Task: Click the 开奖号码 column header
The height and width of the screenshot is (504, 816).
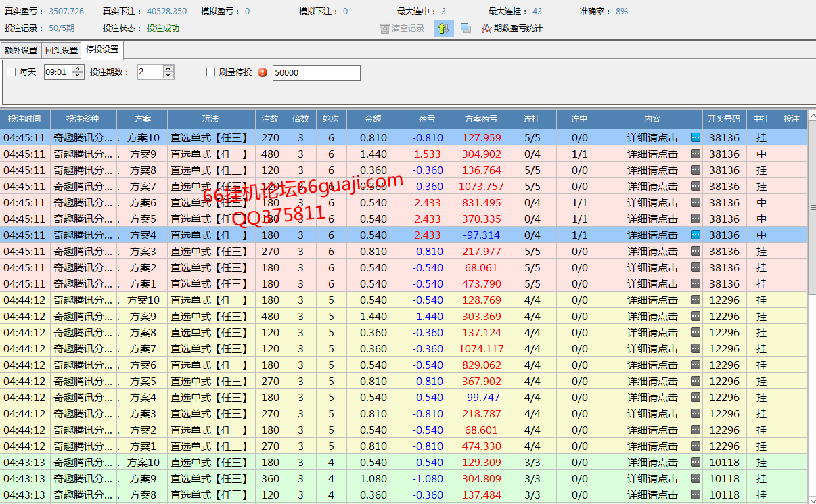Action: pos(724,118)
